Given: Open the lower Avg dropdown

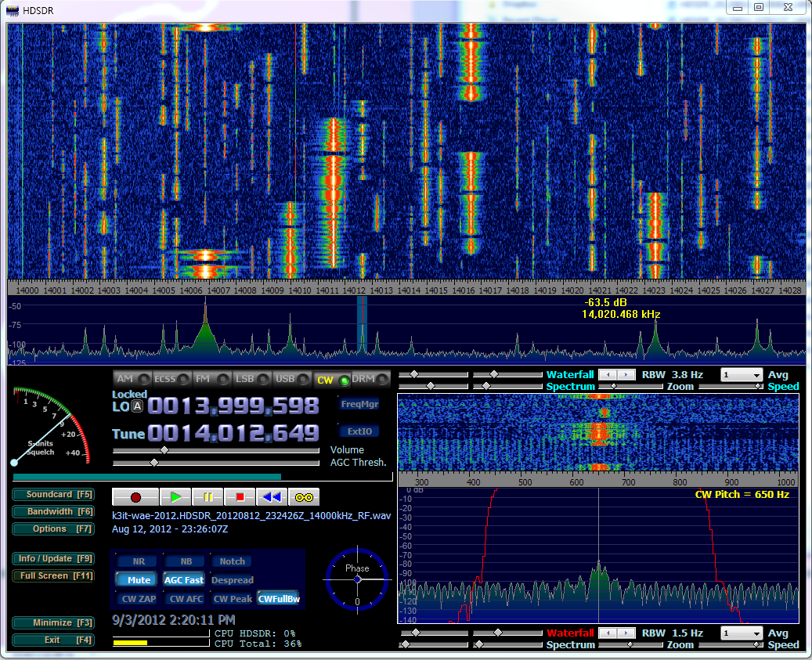Looking at the screenshot, I should tap(741, 633).
